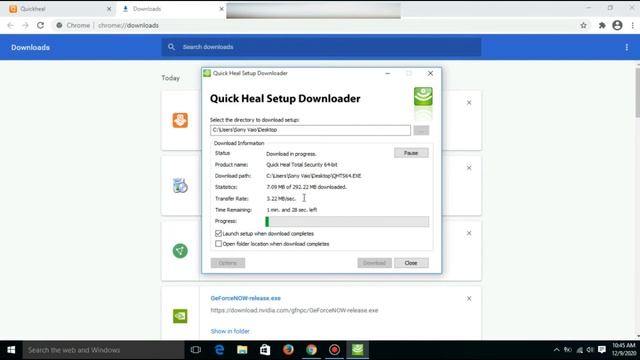Bookmark this page with star icon

coord(584,25)
